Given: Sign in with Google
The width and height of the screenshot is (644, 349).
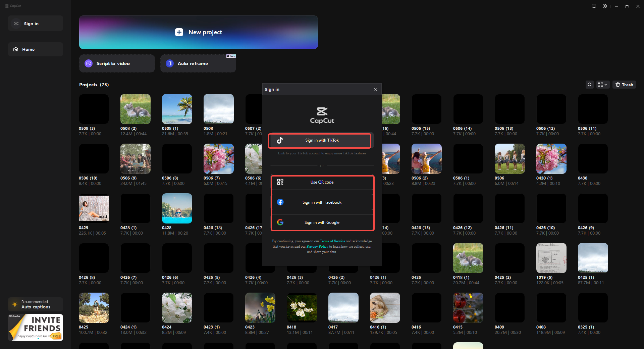Looking at the screenshot, I should point(322,222).
